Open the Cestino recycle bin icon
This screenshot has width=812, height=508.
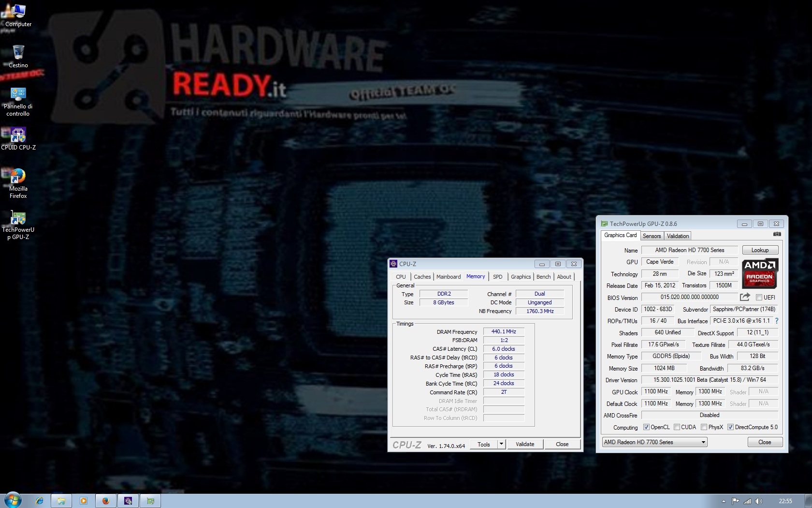(x=18, y=56)
